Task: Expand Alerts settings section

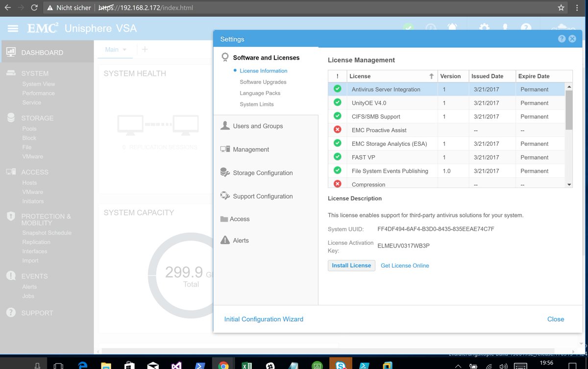Action: coord(241,240)
